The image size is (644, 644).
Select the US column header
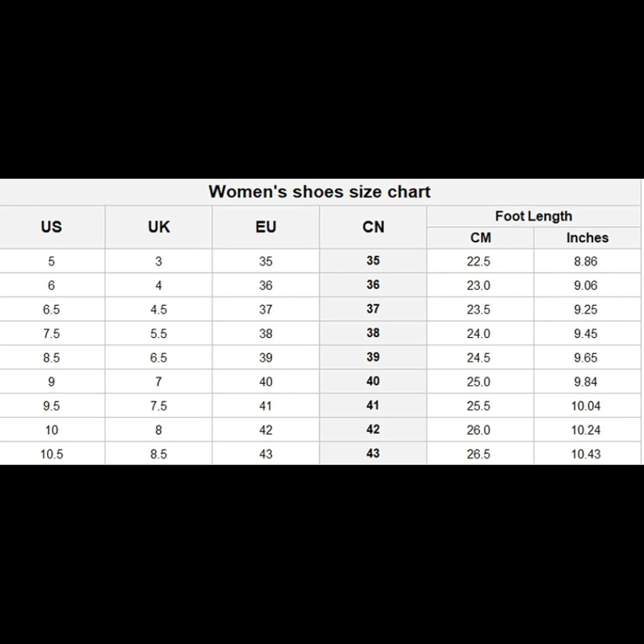coord(52,227)
